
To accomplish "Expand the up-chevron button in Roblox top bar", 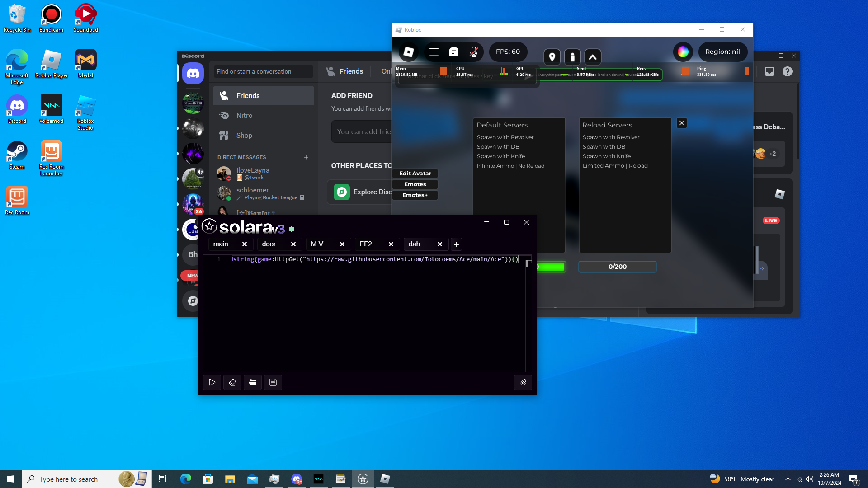I will (592, 57).
